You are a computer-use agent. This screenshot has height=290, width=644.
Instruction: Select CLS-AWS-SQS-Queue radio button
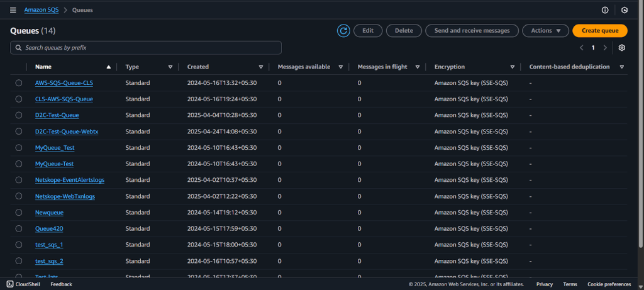(x=19, y=99)
